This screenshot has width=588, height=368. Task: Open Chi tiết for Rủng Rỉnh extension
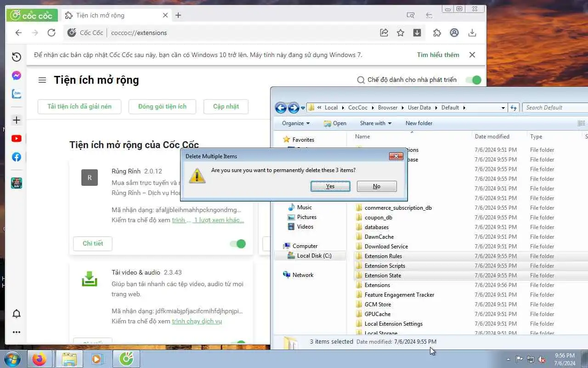[93, 243]
